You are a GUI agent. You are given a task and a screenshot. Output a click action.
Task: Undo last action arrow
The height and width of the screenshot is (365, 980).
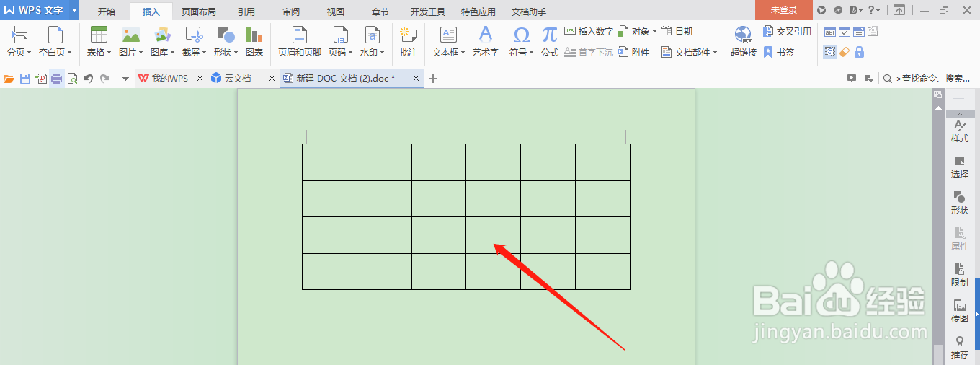coord(89,79)
